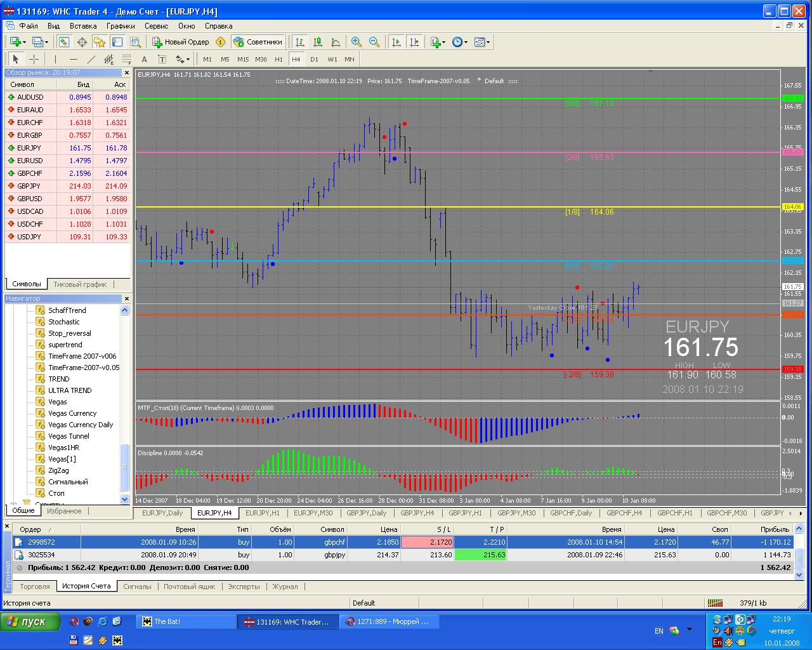Open the Файл menu
The width and height of the screenshot is (812, 650).
click(29, 26)
